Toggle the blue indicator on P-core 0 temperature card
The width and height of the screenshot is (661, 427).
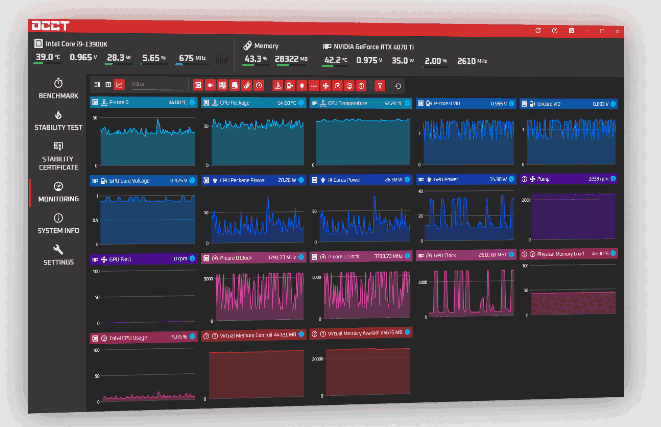coord(192,102)
